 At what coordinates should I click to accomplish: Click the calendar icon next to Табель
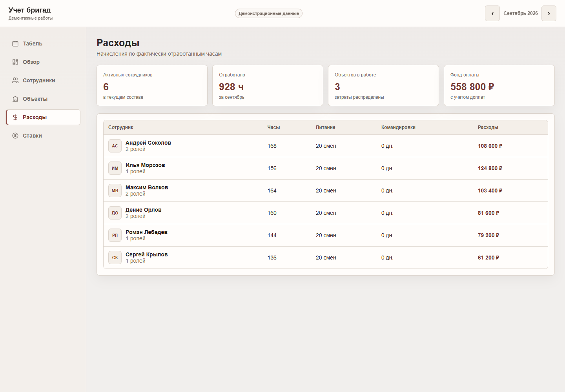15,44
